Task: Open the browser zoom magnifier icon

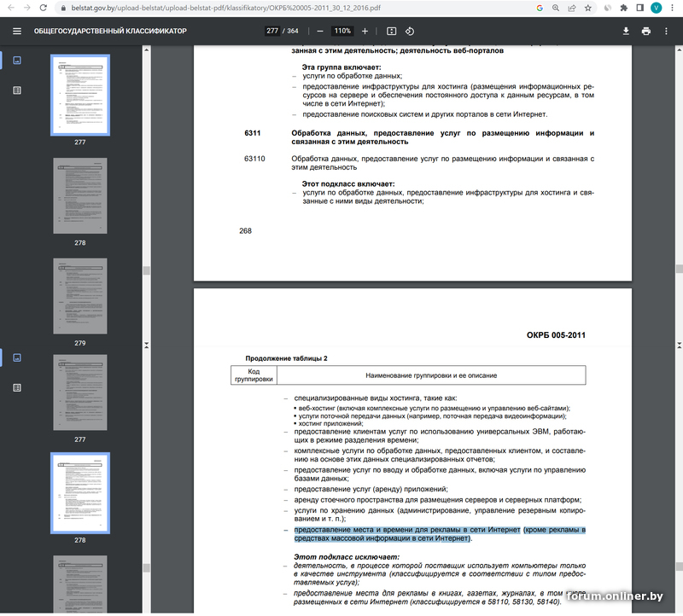Action: click(556, 8)
